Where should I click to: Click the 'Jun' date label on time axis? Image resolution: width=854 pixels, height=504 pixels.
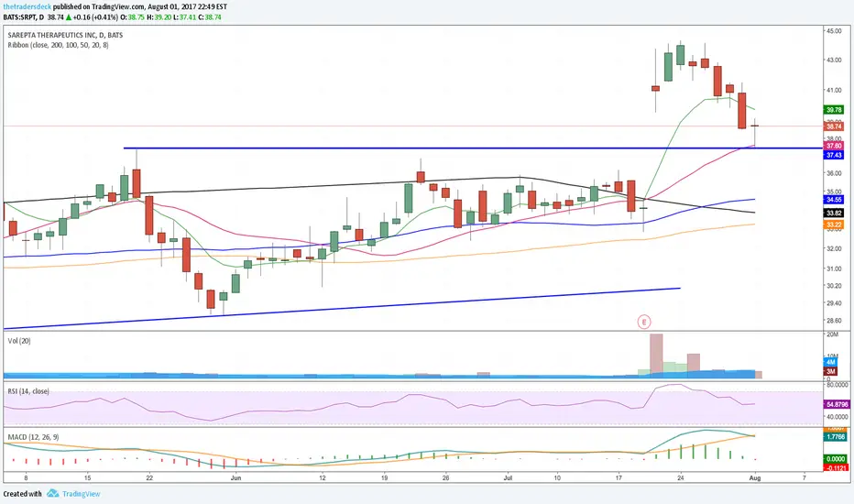[235, 477]
